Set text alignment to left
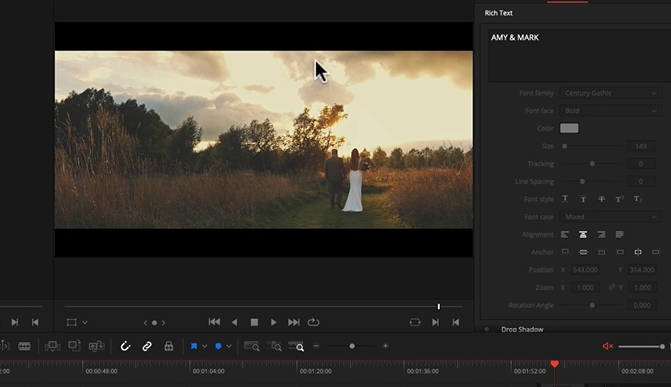Screen dimensions: 671x387 (565, 234)
